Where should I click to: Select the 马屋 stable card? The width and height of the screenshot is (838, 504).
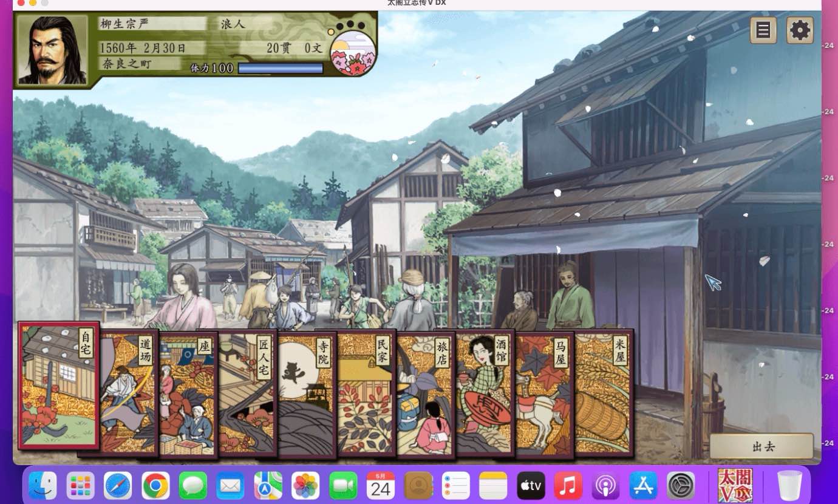click(544, 395)
